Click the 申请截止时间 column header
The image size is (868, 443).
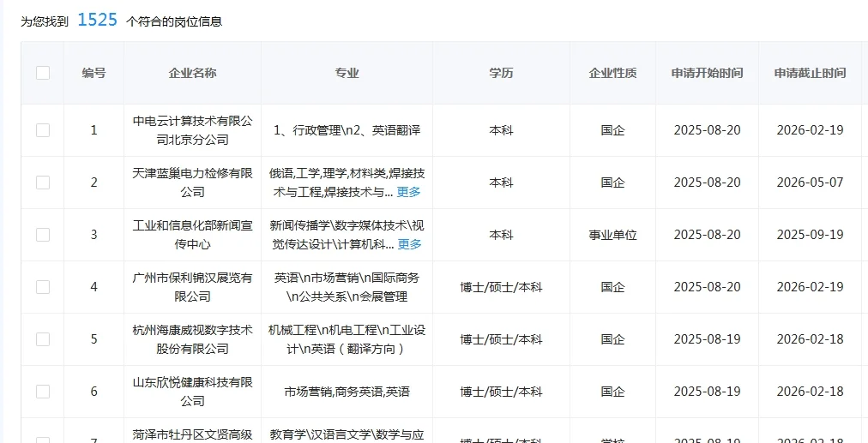point(810,73)
